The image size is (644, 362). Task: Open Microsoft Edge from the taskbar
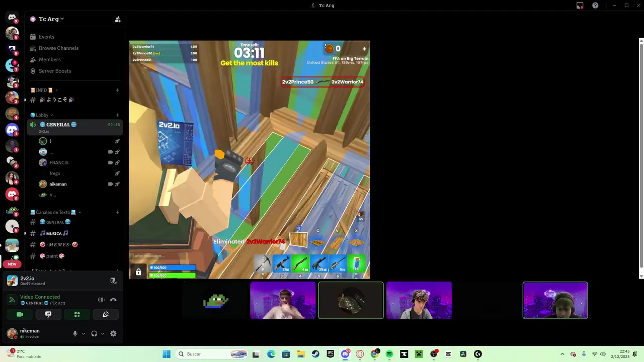(x=271, y=354)
